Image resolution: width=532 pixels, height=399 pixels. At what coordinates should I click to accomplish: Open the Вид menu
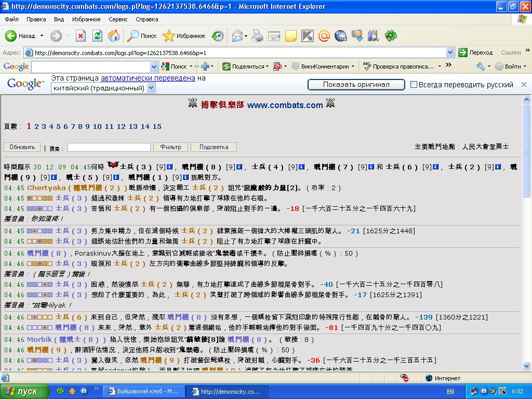click(59, 19)
